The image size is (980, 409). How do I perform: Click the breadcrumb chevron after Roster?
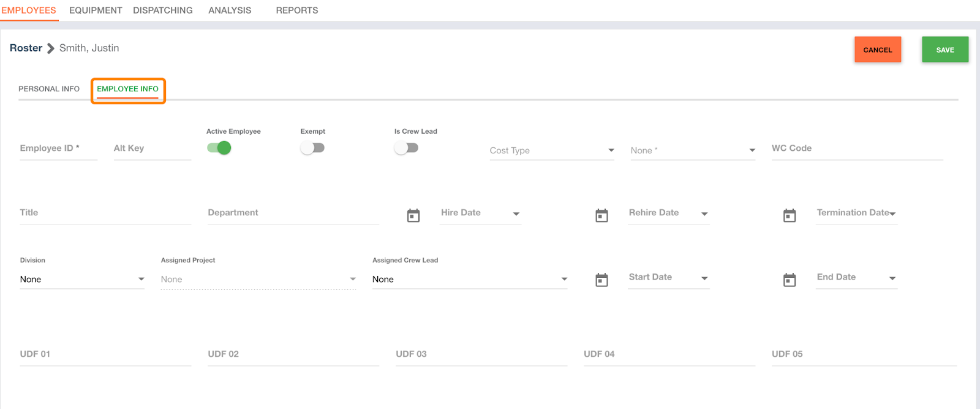click(51, 48)
